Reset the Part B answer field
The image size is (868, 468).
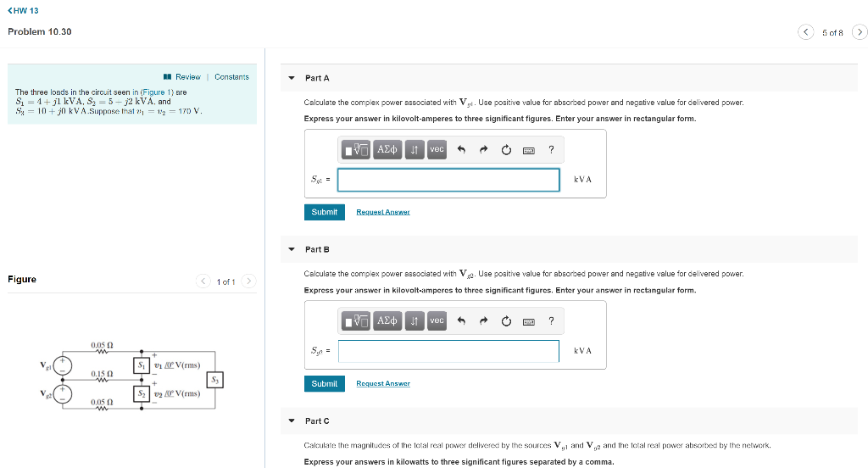(x=506, y=321)
